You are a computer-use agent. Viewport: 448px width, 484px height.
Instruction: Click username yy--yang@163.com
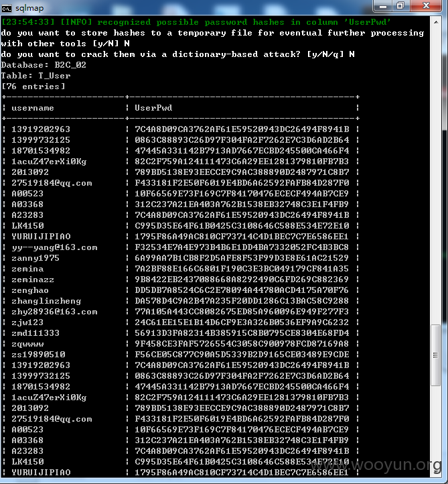point(54,247)
